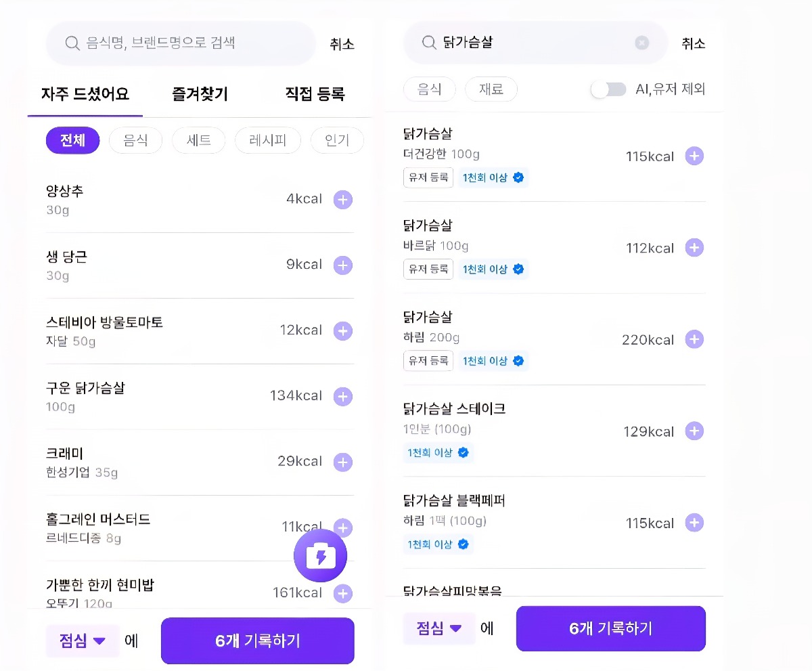Add 더건강한 닭가슴살 115kcal via plus icon
Image resolution: width=812 pixels, height=671 pixels.
(x=694, y=156)
